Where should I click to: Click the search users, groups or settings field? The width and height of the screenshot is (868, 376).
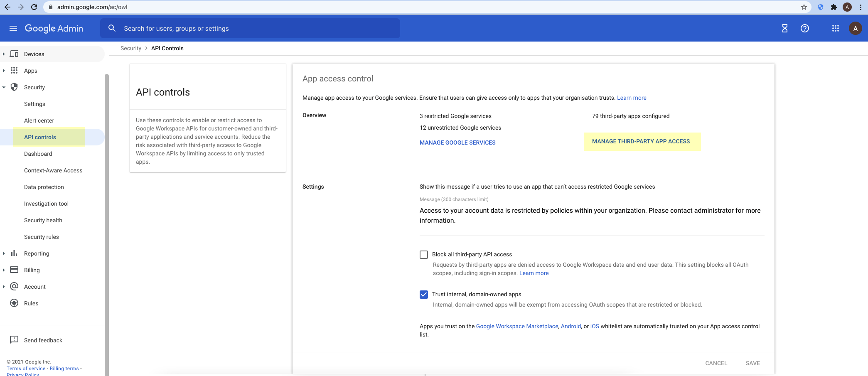(x=249, y=28)
